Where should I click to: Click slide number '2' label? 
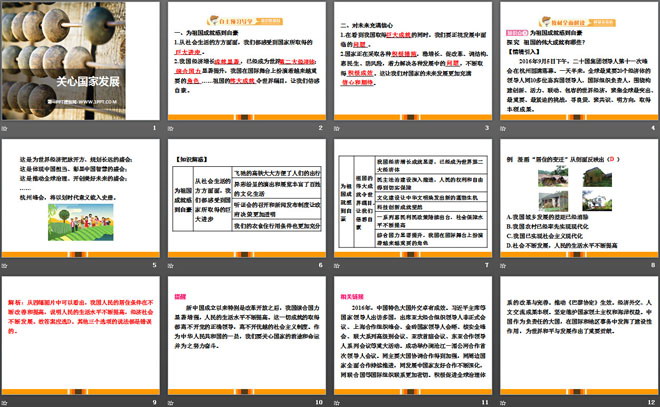coord(321,128)
